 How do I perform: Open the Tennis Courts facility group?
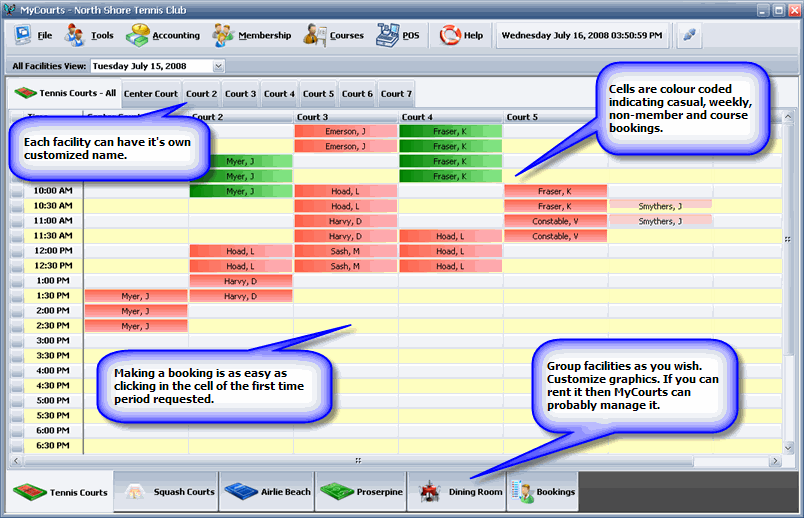[61, 492]
